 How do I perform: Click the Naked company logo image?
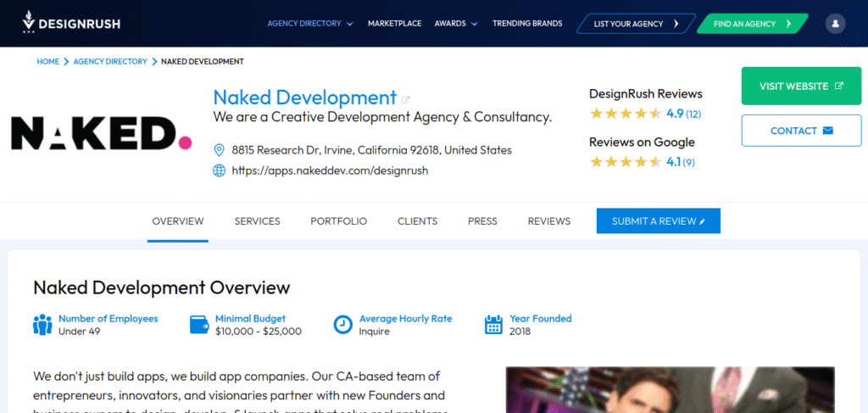[101, 134]
